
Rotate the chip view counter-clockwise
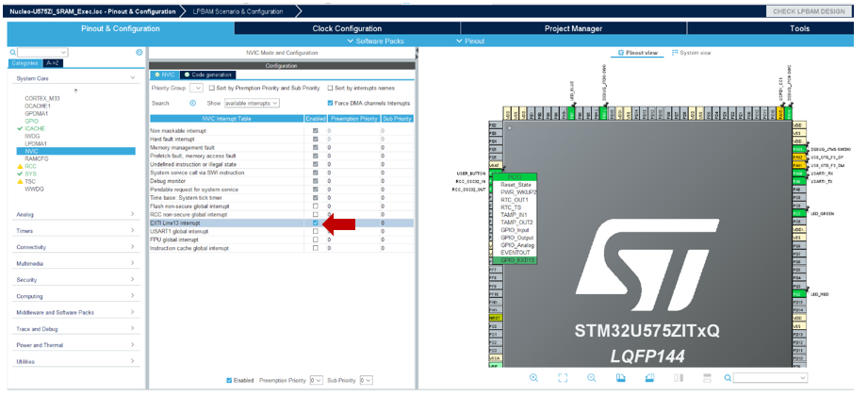point(649,377)
